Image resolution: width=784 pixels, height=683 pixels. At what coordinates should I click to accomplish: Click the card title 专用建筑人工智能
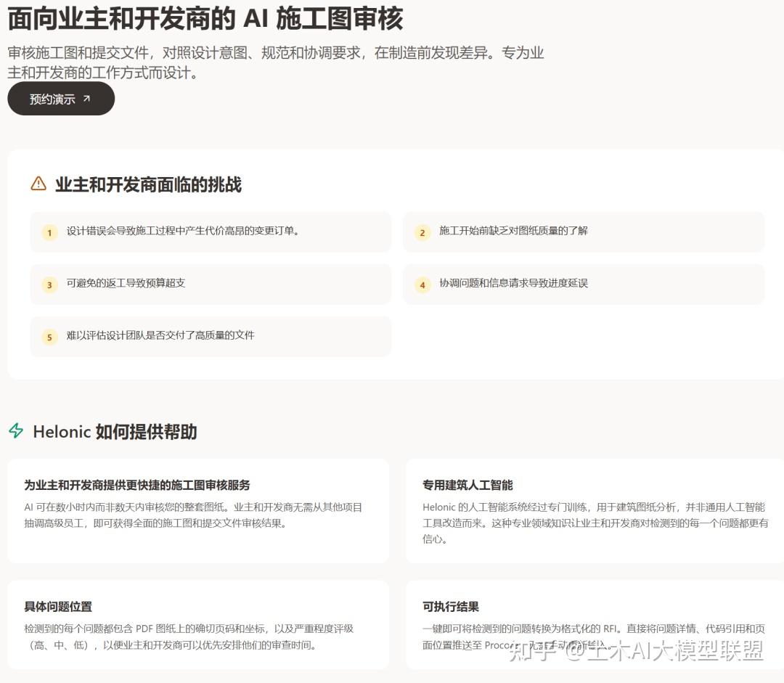(467, 485)
